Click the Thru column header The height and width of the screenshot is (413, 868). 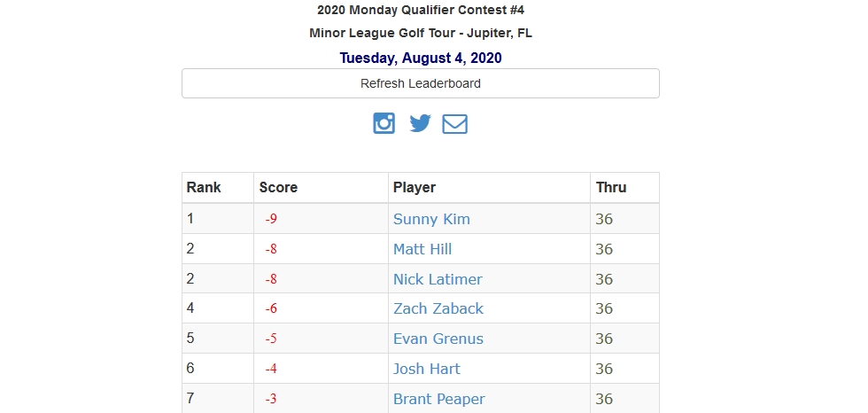[x=611, y=188]
